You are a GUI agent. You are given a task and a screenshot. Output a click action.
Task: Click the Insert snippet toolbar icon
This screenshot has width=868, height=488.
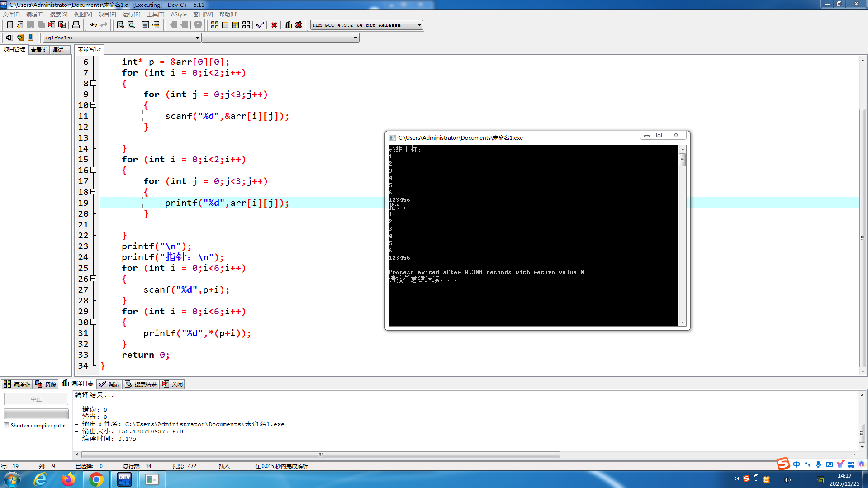click(9, 38)
